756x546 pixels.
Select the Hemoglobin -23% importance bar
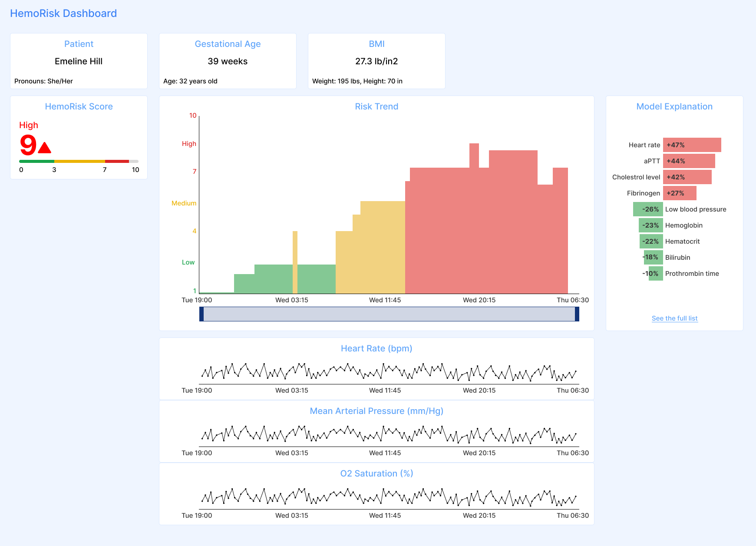click(x=650, y=225)
